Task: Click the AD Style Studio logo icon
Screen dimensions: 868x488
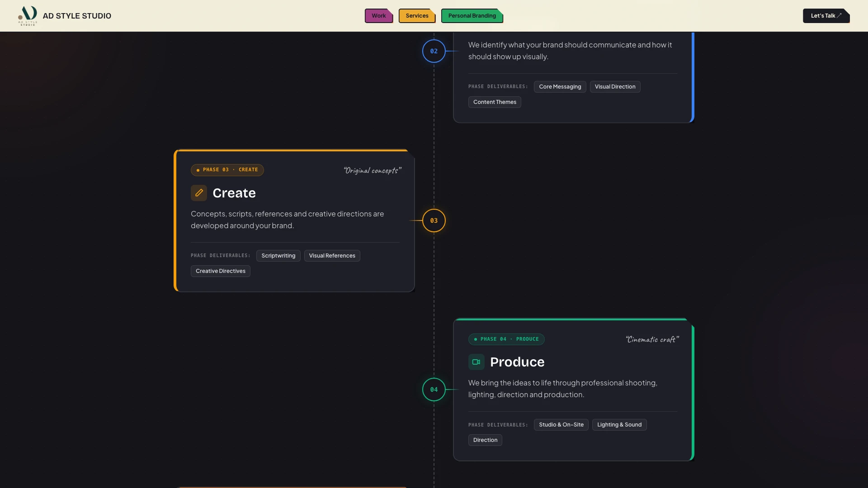Action: click(x=28, y=16)
